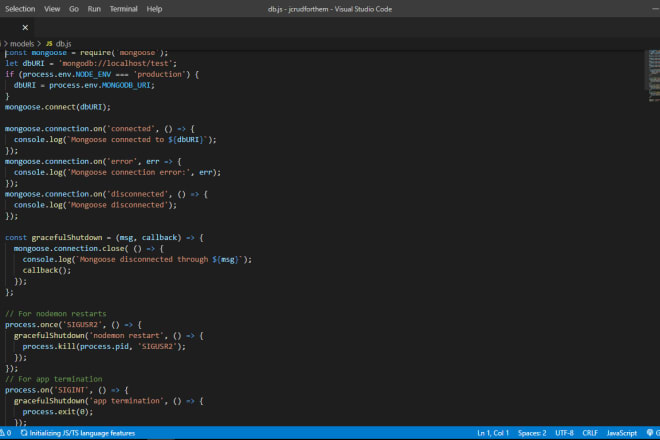Click 'Initializing JS/TS language features' status
The width and height of the screenshot is (660, 440).
pos(82,433)
